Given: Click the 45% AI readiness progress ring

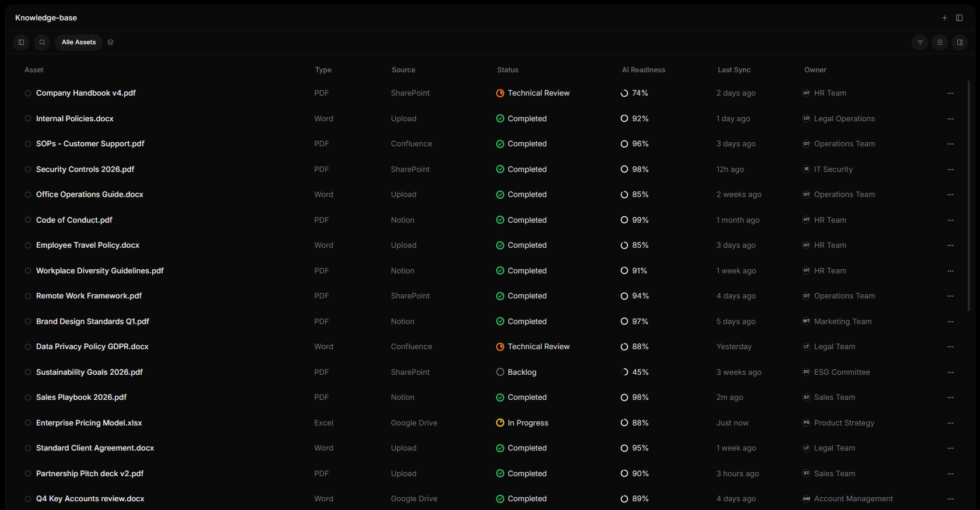Looking at the screenshot, I should click(624, 372).
